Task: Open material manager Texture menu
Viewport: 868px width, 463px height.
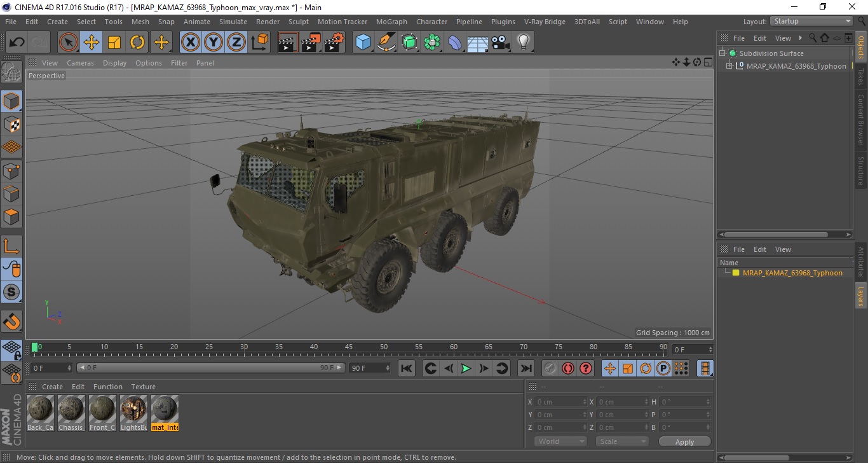Action: (143, 387)
